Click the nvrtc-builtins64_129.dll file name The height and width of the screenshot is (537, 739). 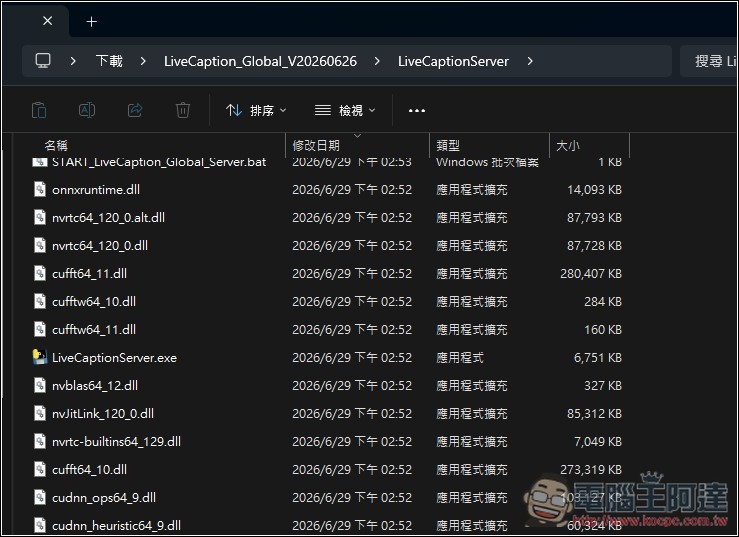coord(116,441)
